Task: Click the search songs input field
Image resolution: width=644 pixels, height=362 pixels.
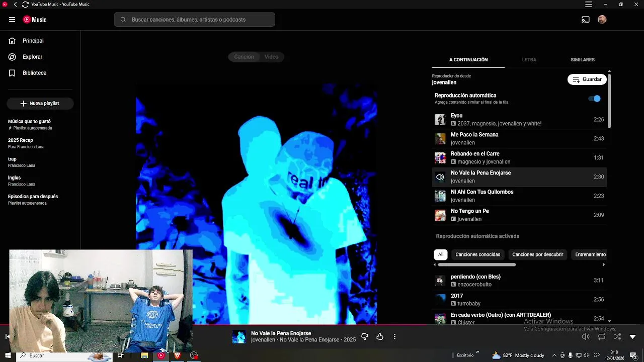Action: (x=195, y=20)
